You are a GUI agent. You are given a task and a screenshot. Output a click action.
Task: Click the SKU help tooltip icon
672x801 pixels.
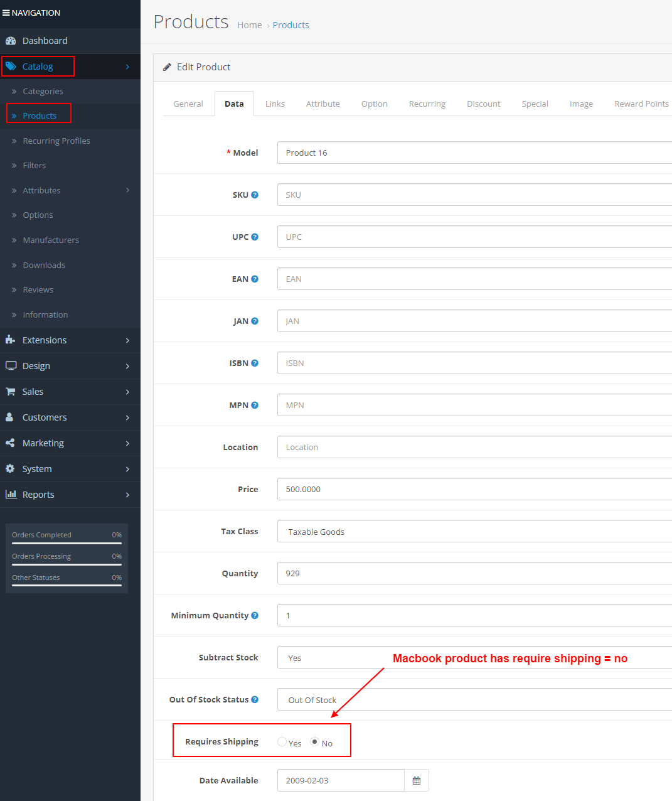click(255, 194)
